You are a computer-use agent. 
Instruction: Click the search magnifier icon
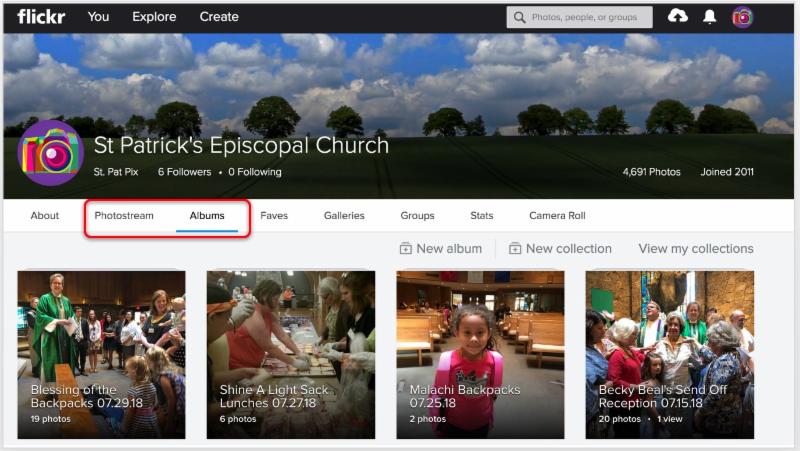click(x=519, y=17)
